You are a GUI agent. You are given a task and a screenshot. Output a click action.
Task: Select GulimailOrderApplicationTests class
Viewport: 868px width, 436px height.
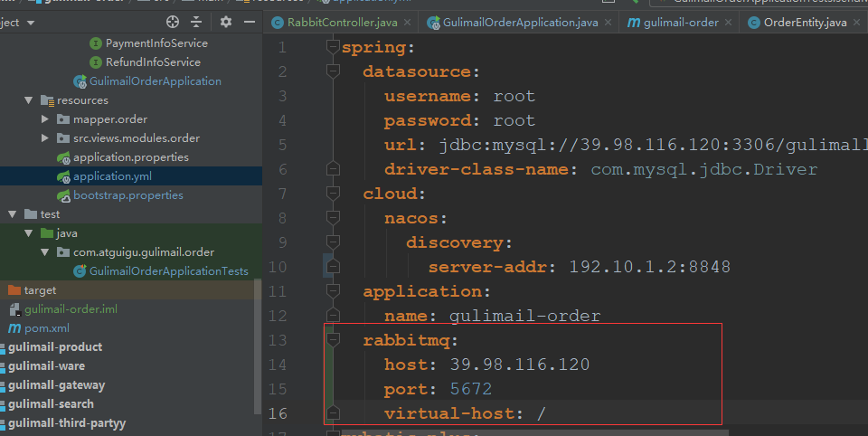click(x=169, y=270)
